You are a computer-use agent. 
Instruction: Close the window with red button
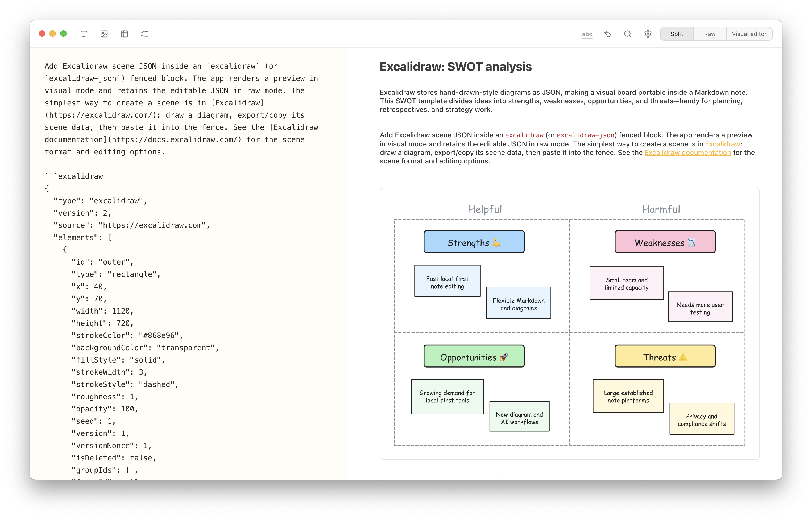[x=42, y=34]
